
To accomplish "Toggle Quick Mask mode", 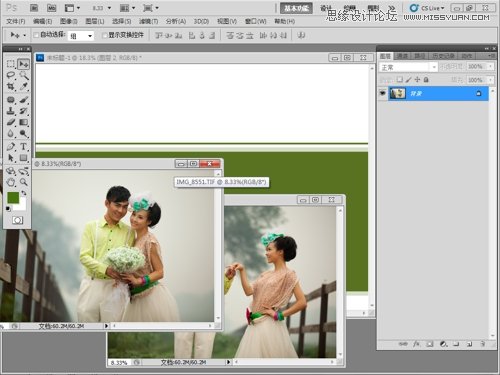I will coord(17,220).
